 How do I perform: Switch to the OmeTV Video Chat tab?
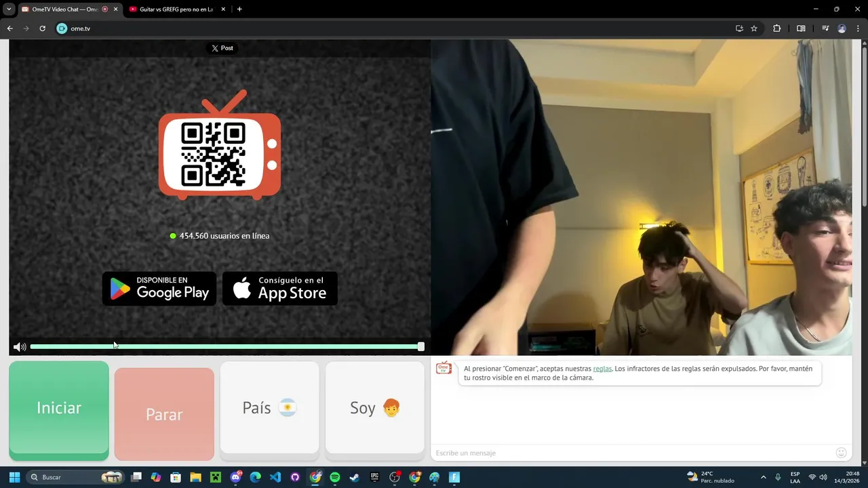click(x=64, y=9)
